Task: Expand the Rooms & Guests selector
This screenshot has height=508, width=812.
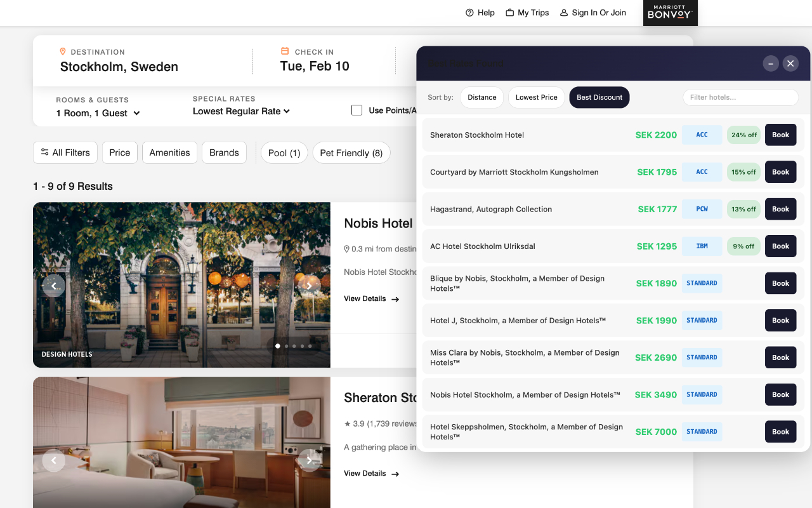Action: 98,113
